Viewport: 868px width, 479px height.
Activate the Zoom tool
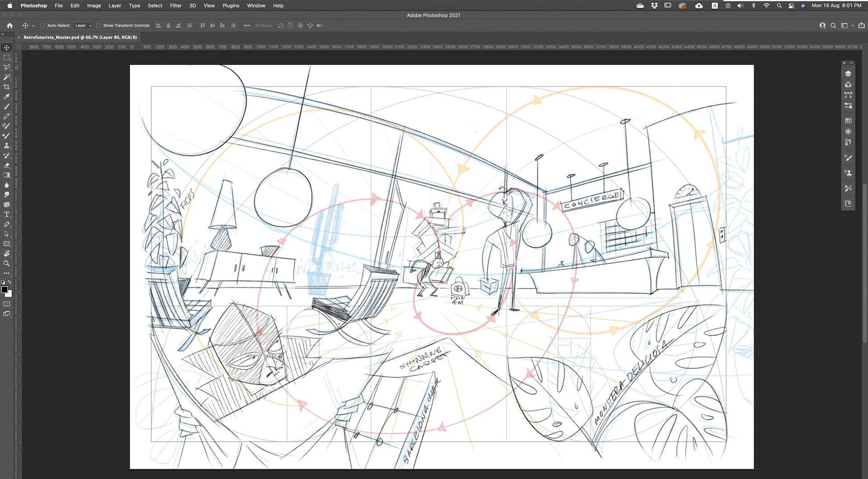(7, 263)
